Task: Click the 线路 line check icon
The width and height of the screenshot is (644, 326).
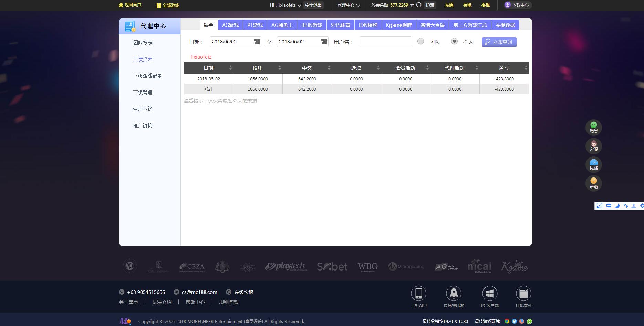Action: pos(593,164)
